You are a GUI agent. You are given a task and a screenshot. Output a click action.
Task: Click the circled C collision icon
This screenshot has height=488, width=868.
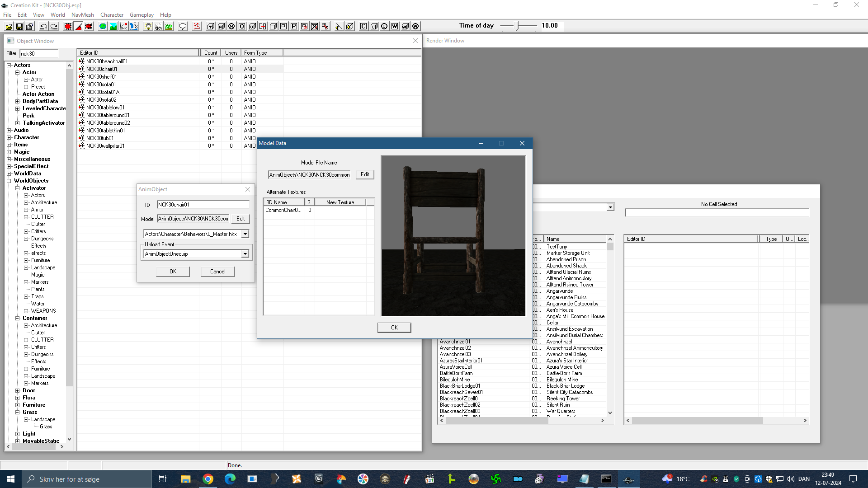(384, 26)
